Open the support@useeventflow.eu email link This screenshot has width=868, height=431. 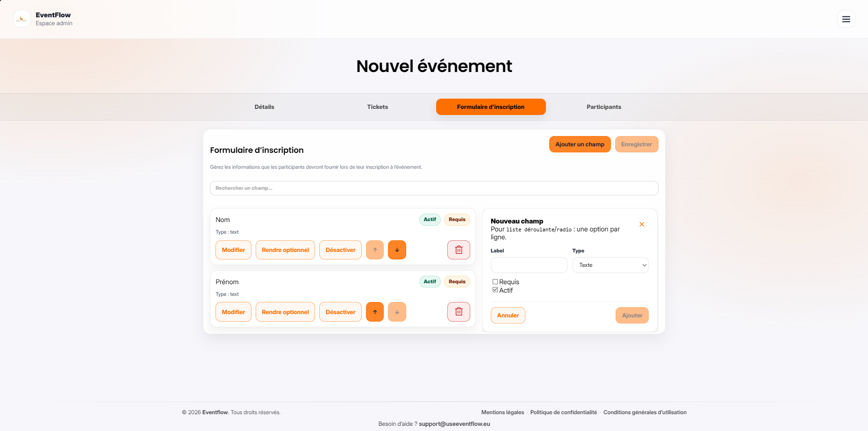[x=454, y=424]
